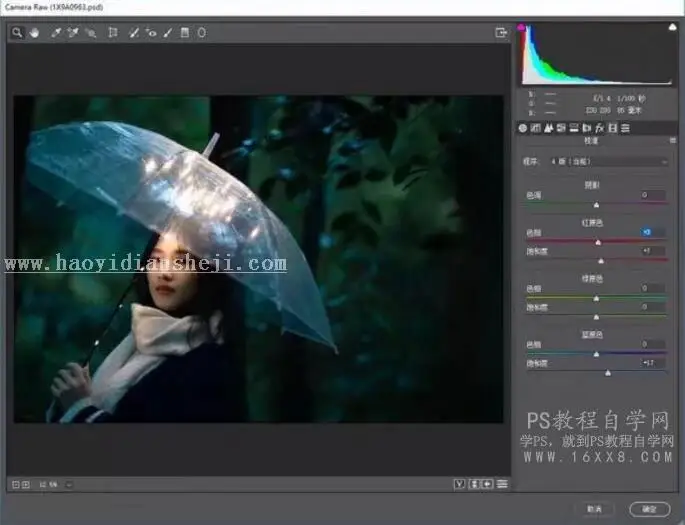Adjust the Shadows tint slider
685x525 pixels.
click(596, 204)
